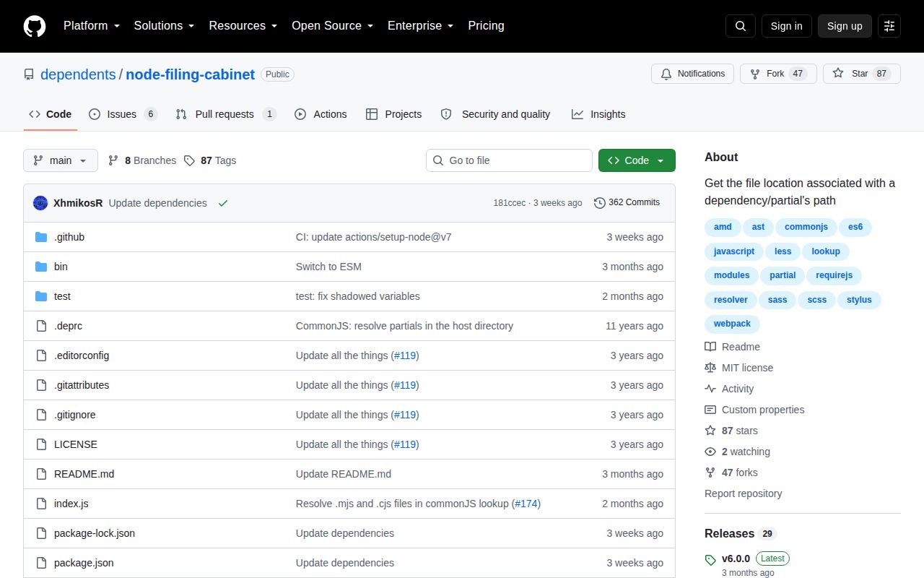Open the dependents owner link
Viewport: 924px width, 578px height.
point(78,74)
